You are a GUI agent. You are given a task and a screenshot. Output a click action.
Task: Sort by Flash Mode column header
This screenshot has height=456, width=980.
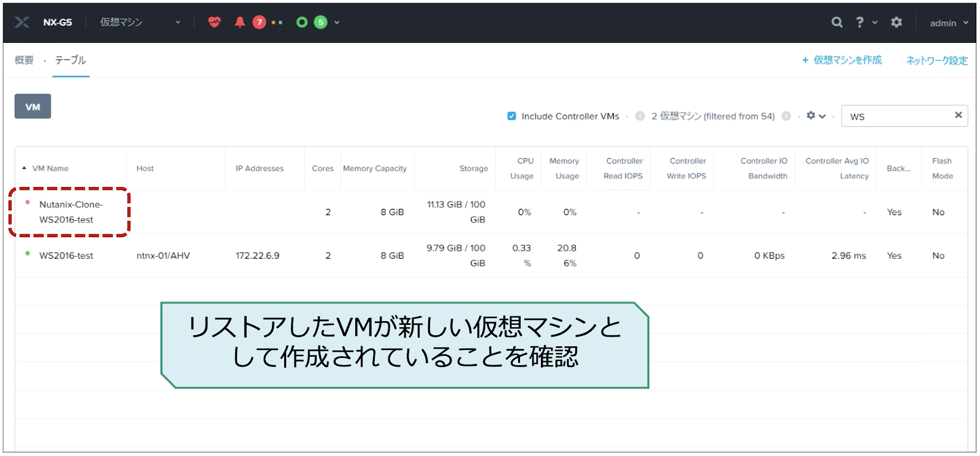pos(943,169)
